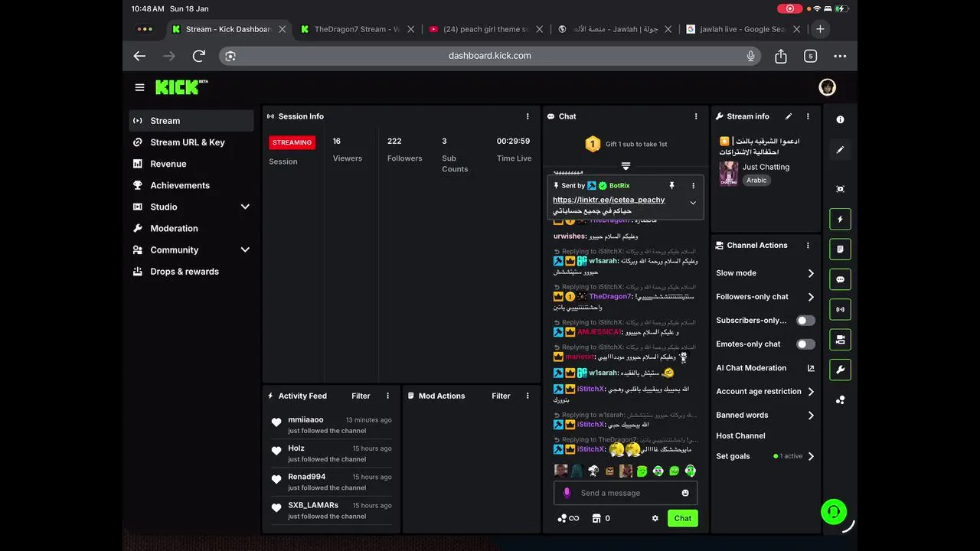The image size is (980, 551).
Task: Unpin the BotRix pinned message
Action: [x=671, y=185]
